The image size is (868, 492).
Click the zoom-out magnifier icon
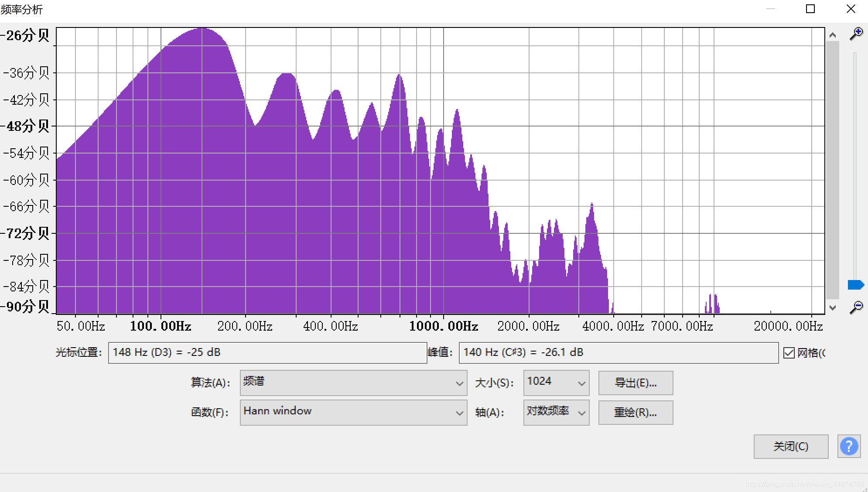pos(856,307)
